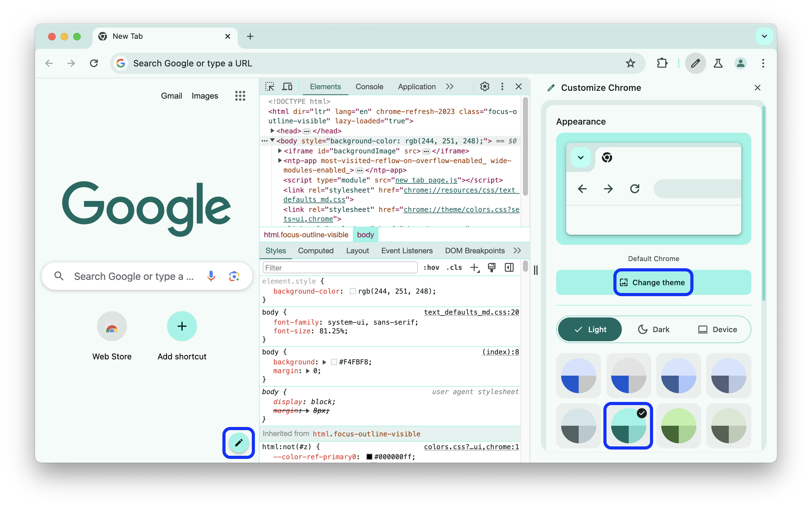
Task: Switch to the Console tab
Action: coord(370,87)
